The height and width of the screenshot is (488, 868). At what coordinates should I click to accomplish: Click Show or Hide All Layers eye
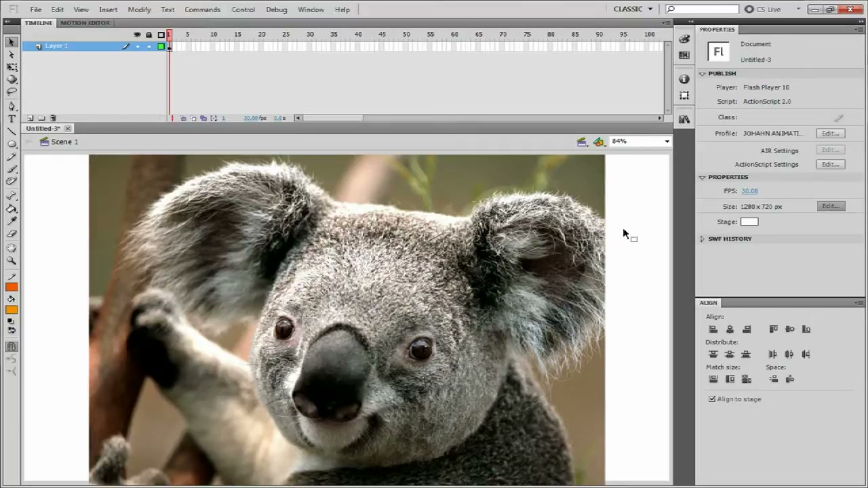click(137, 35)
